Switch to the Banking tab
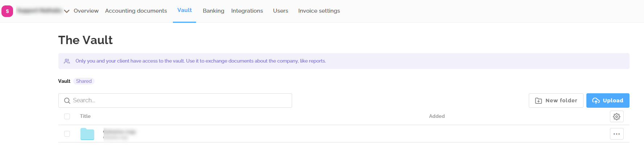The height and width of the screenshot is (154, 644). (x=213, y=11)
